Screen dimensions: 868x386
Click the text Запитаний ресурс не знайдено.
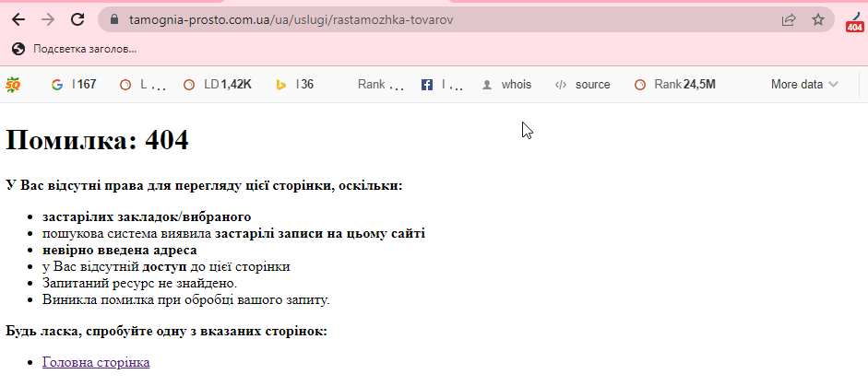coord(139,283)
